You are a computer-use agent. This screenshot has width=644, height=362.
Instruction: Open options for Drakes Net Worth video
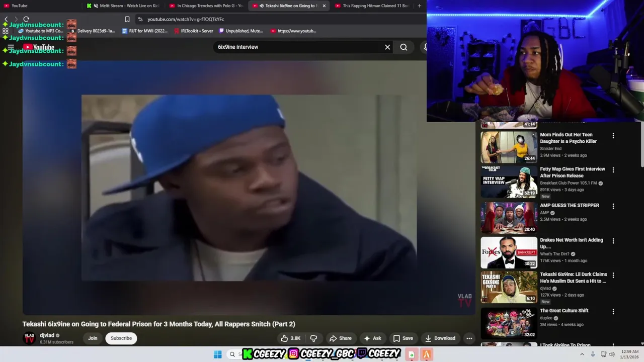pyautogui.click(x=613, y=241)
